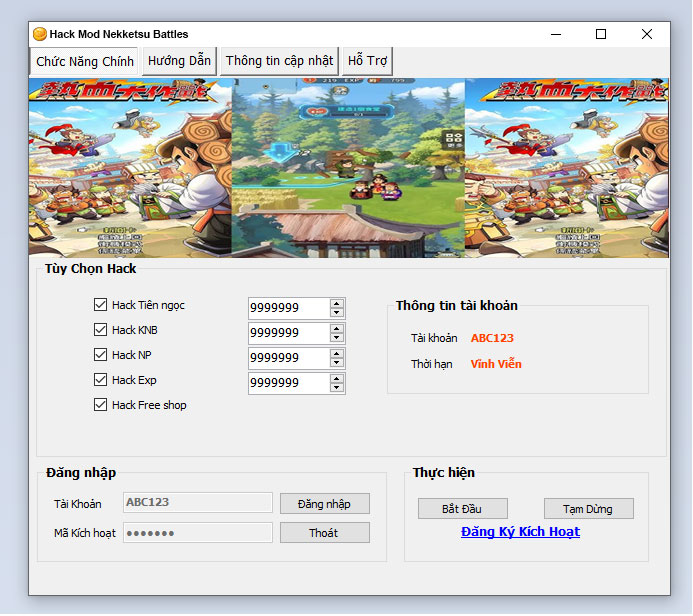Click the left game poster banner
This screenshot has width=693, height=616.
130,168
